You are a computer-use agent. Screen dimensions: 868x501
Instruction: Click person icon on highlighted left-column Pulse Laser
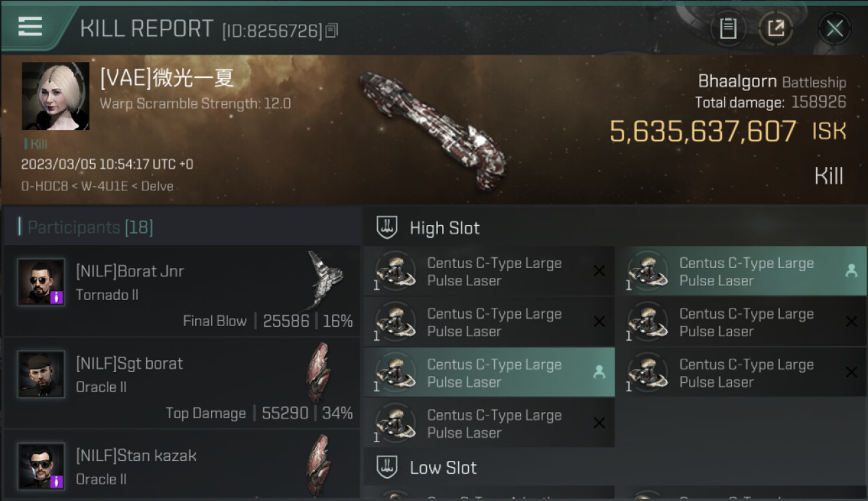click(599, 373)
